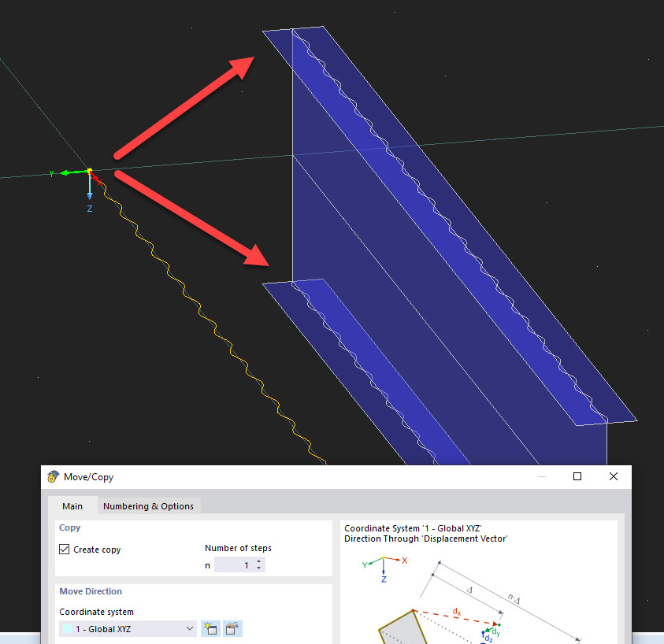
Task: Click inside the n steps input field
Action: tap(239, 564)
